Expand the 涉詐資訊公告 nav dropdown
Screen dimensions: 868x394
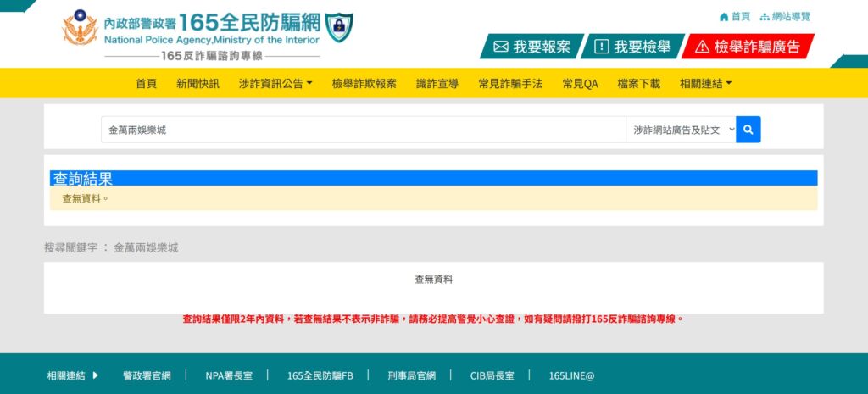pyautogui.click(x=275, y=84)
